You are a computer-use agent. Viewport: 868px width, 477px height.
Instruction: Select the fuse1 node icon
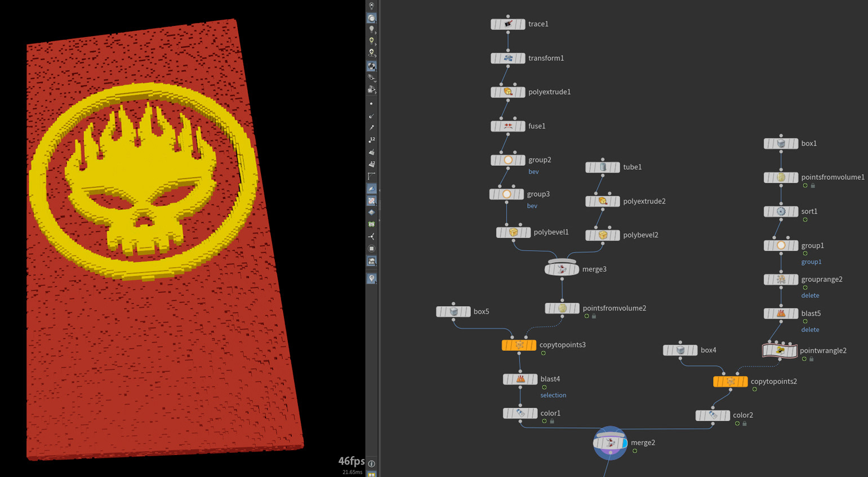tap(508, 126)
